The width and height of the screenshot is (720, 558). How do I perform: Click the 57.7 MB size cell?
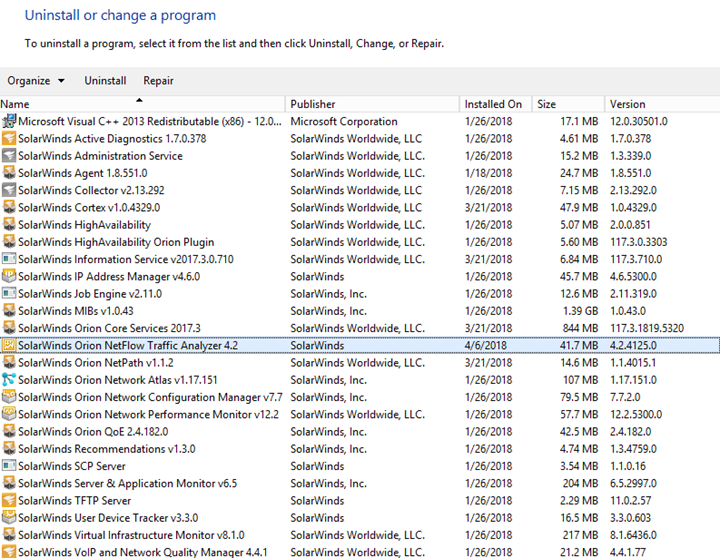coord(579,414)
